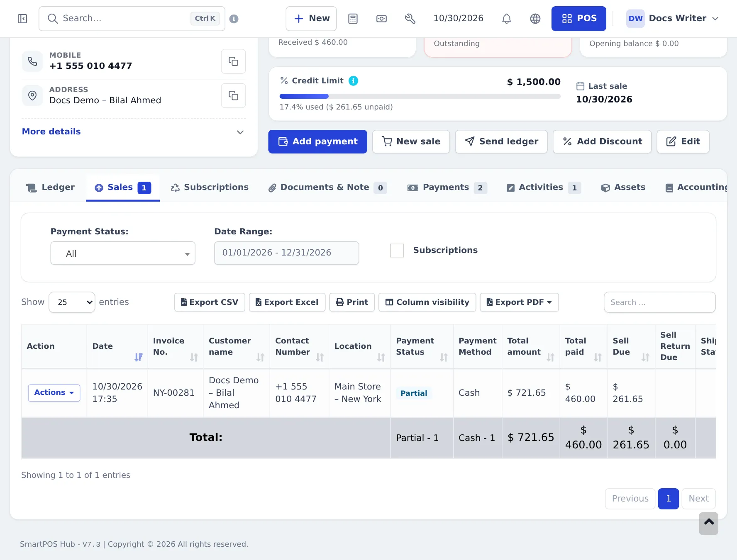Open Docs Writer user menu
The height and width of the screenshot is (560, 737).
click(672, 19)
